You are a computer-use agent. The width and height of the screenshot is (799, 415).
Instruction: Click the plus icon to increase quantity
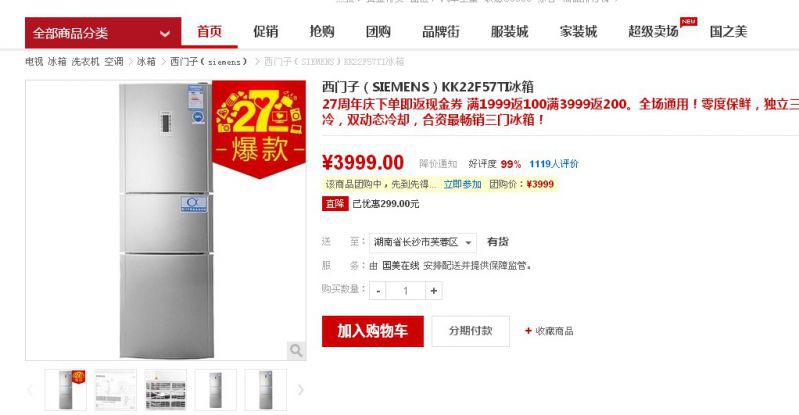[x=434, y=291]
